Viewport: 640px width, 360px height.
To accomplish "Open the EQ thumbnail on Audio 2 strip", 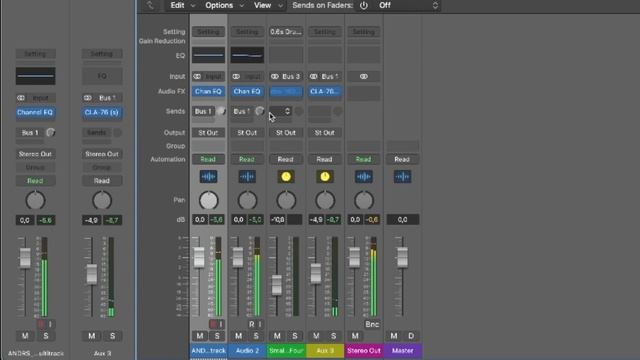I will point(247,55).
